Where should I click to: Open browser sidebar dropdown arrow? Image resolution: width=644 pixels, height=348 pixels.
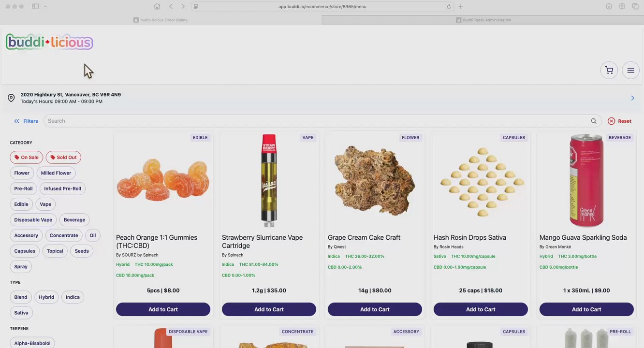[45, 6]
